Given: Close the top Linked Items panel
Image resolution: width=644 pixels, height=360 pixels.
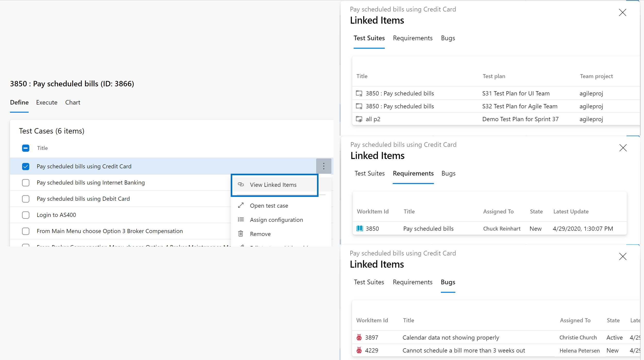Looking at the screenshot, I should [x=622, y=12].
